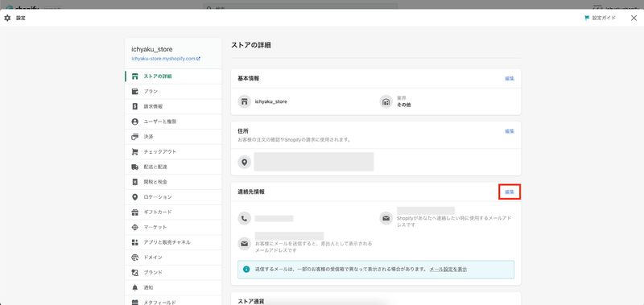Image resolution: width=644 pixels, height=305 pixels.
Task: Navigate to ドメイン settings
Action: (173, 258)
